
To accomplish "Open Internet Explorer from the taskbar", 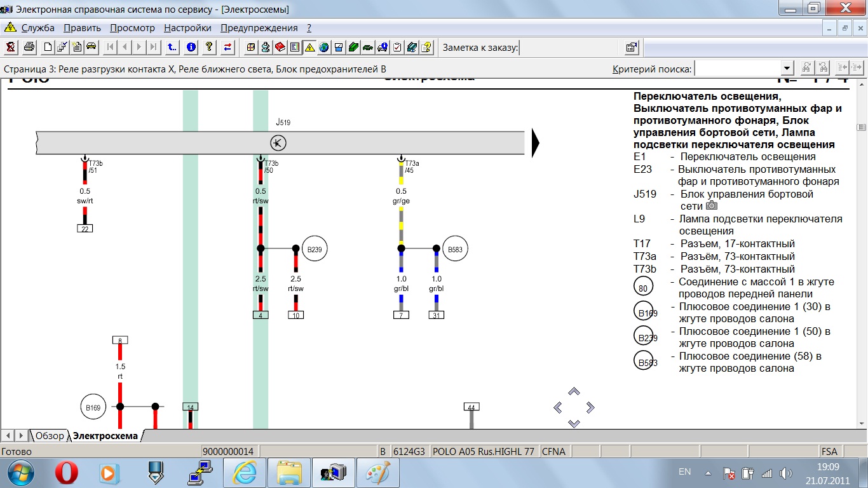I will point(245,473).
